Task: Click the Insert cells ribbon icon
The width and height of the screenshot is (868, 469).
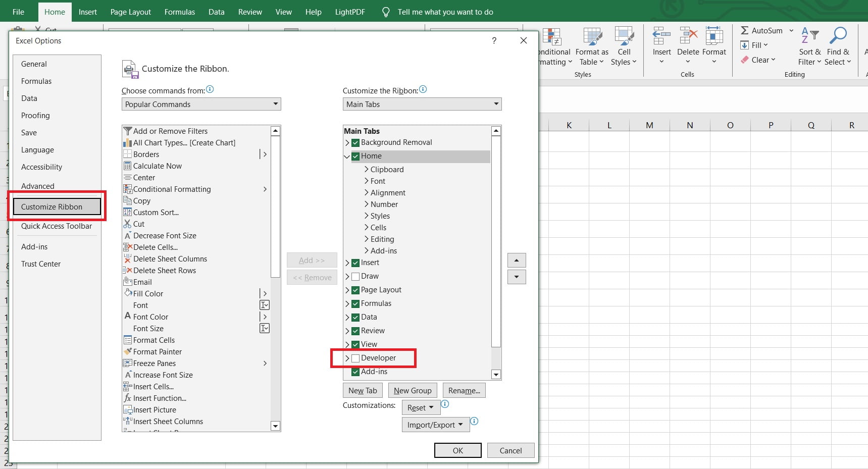Action: coord(661,37)
